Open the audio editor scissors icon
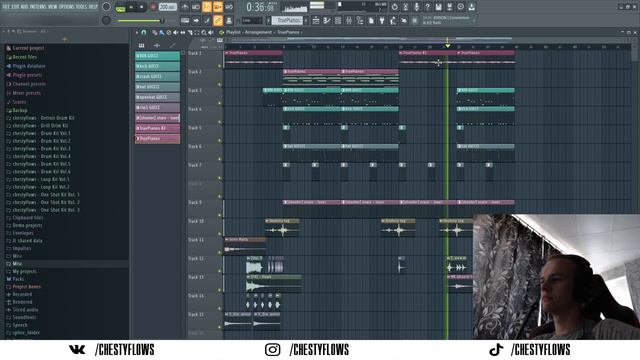This screenshot has height=360, width=640. coord(405,7)
